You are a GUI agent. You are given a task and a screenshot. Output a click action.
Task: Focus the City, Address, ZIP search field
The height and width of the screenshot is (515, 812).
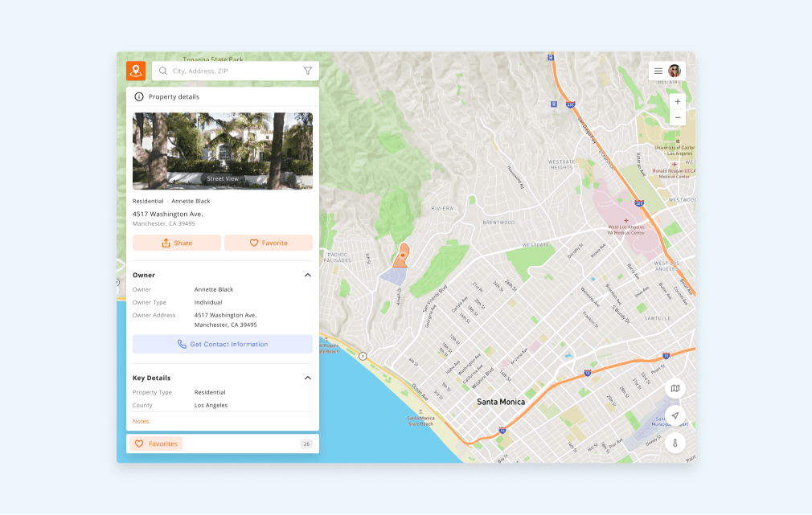pos(236,71)
